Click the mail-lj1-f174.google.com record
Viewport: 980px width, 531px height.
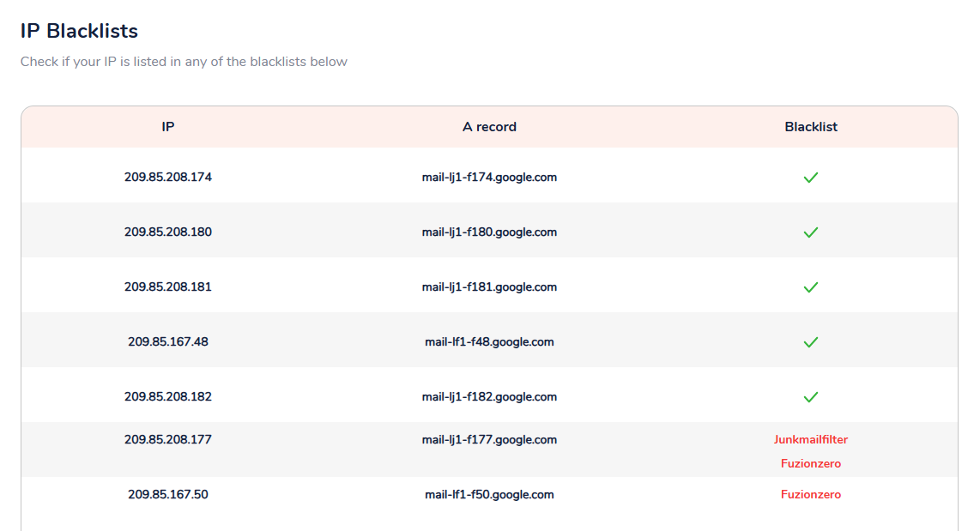[x=489, y=178]
